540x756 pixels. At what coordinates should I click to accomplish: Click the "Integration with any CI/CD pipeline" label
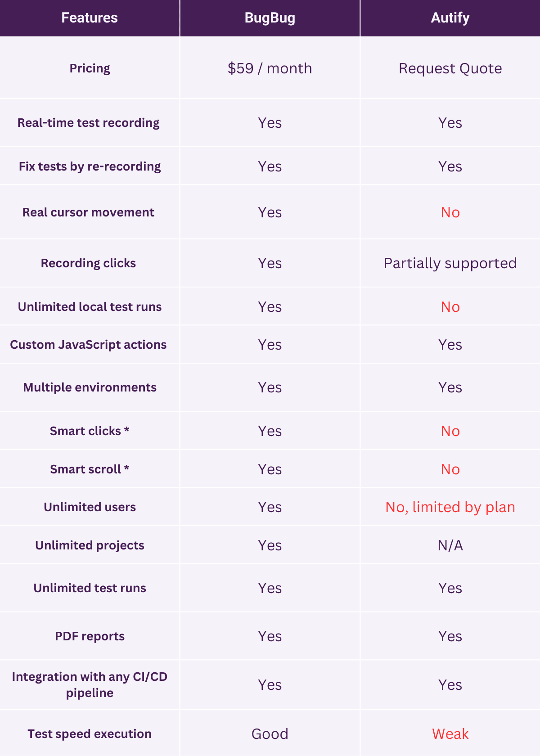click(x=90, y=684)
